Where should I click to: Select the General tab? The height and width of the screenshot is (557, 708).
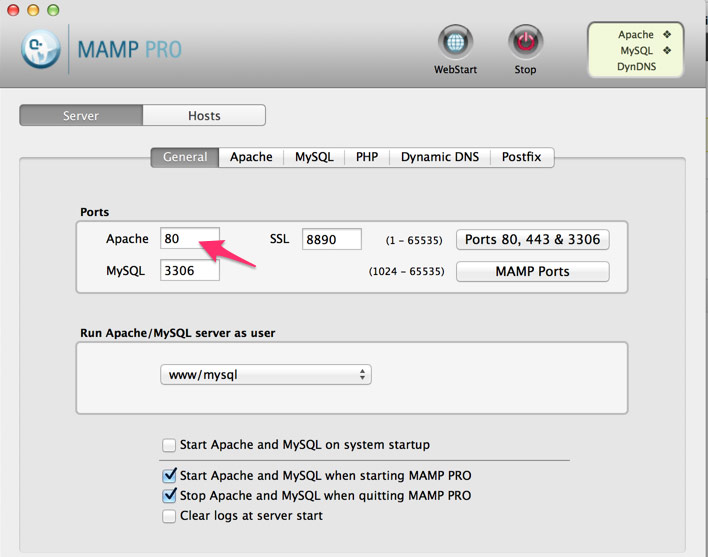185,157
